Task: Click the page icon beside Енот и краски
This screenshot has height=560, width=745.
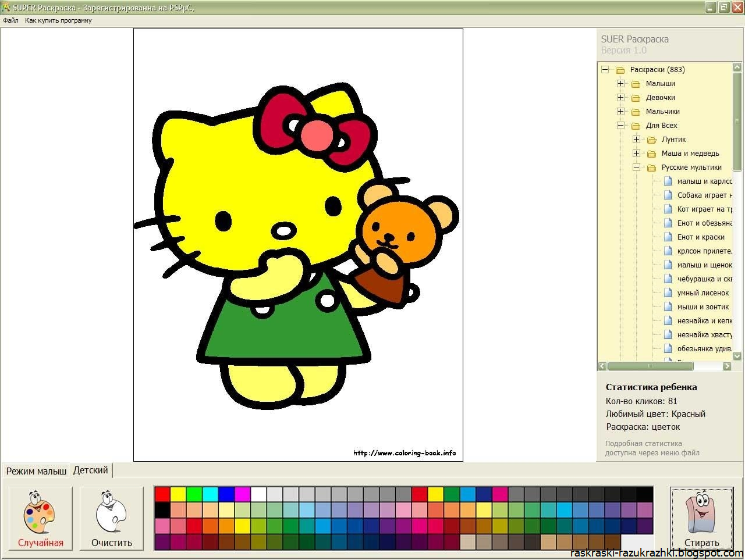Action: (668, 237)
